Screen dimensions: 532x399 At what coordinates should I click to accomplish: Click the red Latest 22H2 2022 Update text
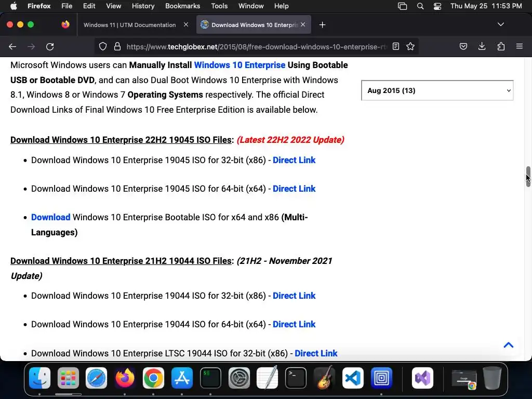[290, 140]
